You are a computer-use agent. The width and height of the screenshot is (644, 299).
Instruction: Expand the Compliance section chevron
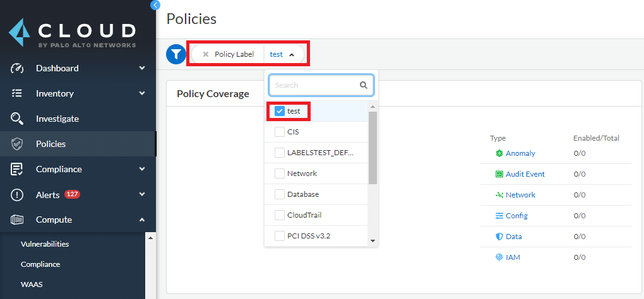tap(142, 169)
